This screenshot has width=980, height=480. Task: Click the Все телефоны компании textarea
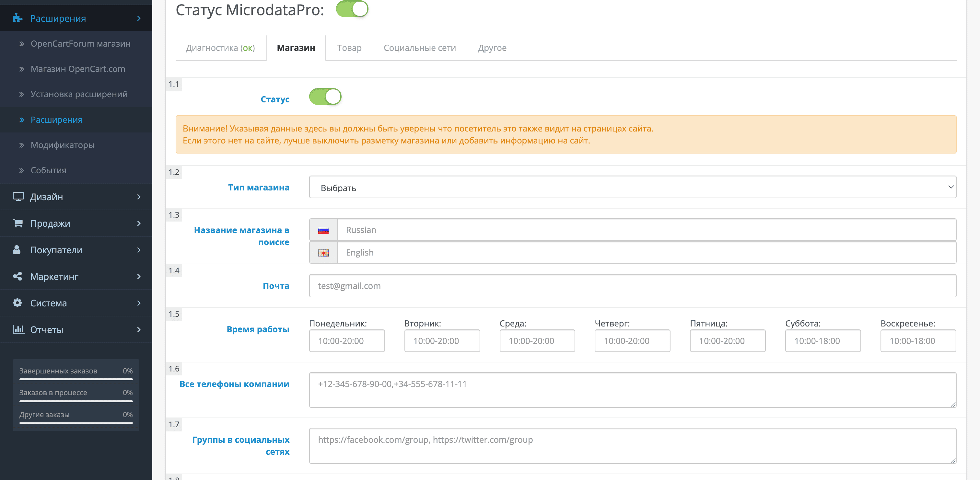[632, 390]
